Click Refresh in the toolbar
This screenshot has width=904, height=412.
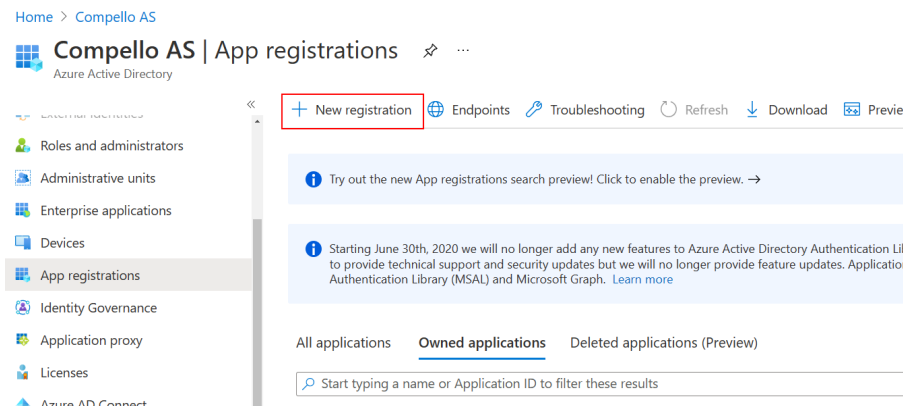click(x=694, y=110)
